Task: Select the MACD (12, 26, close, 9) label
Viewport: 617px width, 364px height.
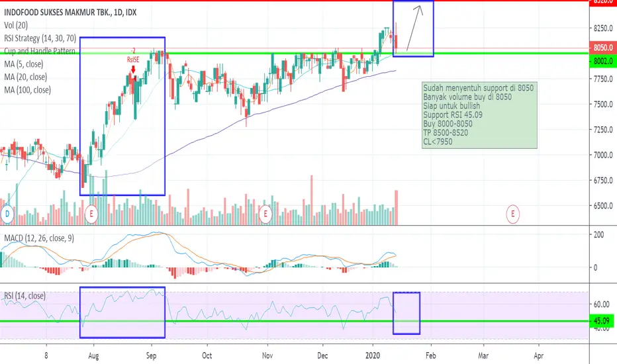Action: pyautogui.click(x=39, y=238)
